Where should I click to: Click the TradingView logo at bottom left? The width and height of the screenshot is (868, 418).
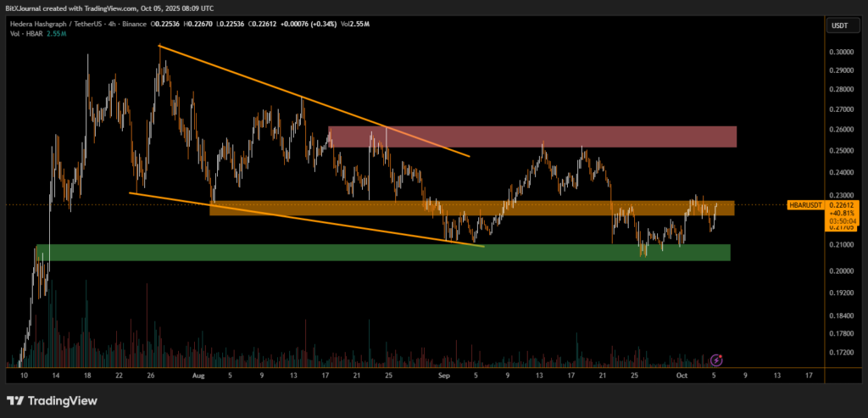(52, 400)
